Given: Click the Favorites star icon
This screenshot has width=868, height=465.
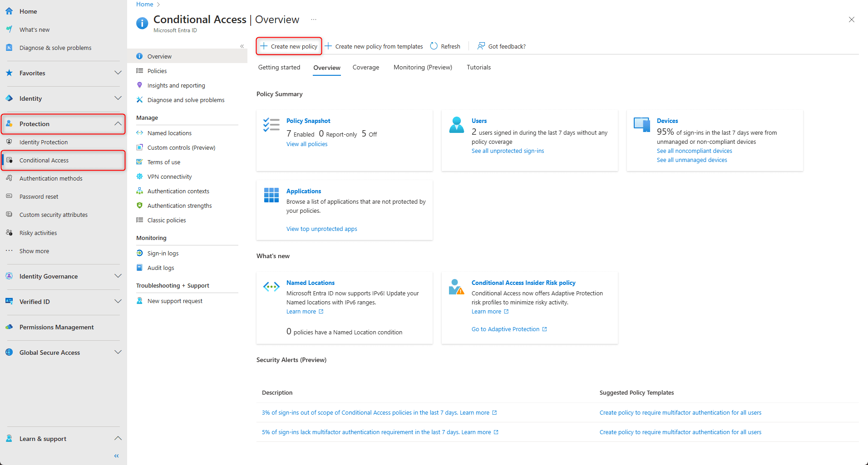Looking at the screenshot, I should pos(9,73).
